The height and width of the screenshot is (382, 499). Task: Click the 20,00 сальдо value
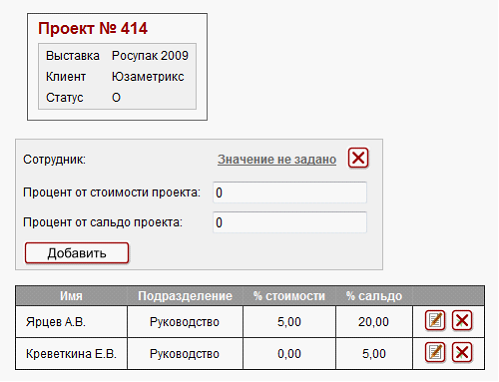point(374,322)
